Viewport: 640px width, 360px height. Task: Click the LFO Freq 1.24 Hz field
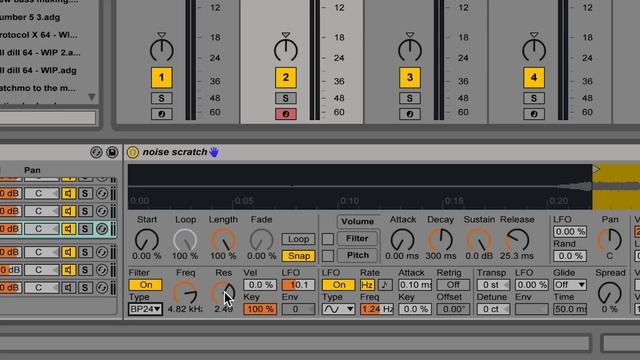point(376,309)
